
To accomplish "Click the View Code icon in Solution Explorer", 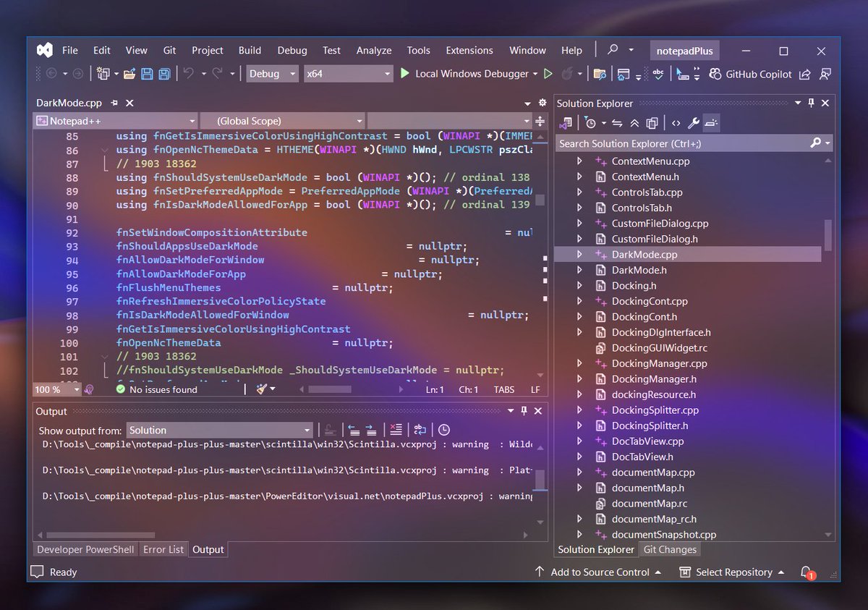I will coord(676,123).
